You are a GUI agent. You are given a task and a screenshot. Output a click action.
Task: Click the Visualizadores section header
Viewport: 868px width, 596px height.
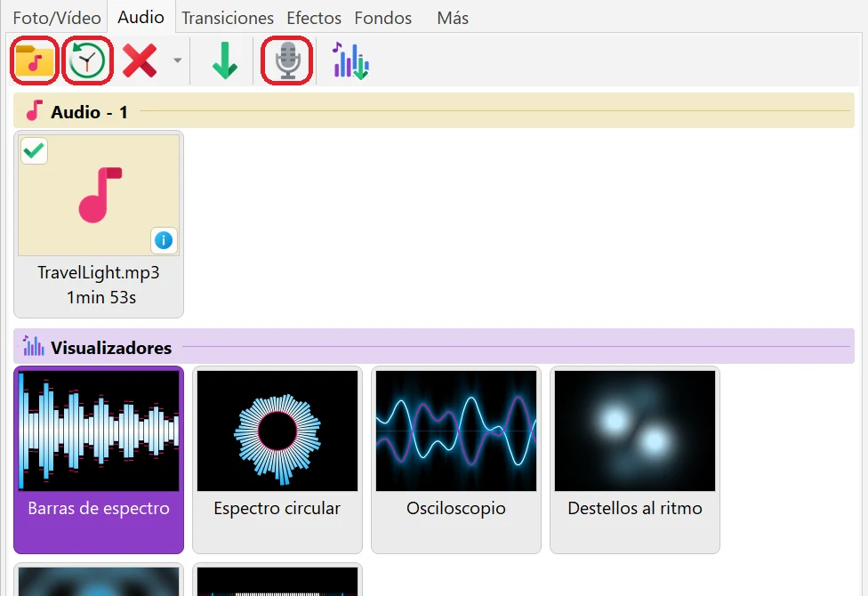pyautogui.click(x=433, y=347)
